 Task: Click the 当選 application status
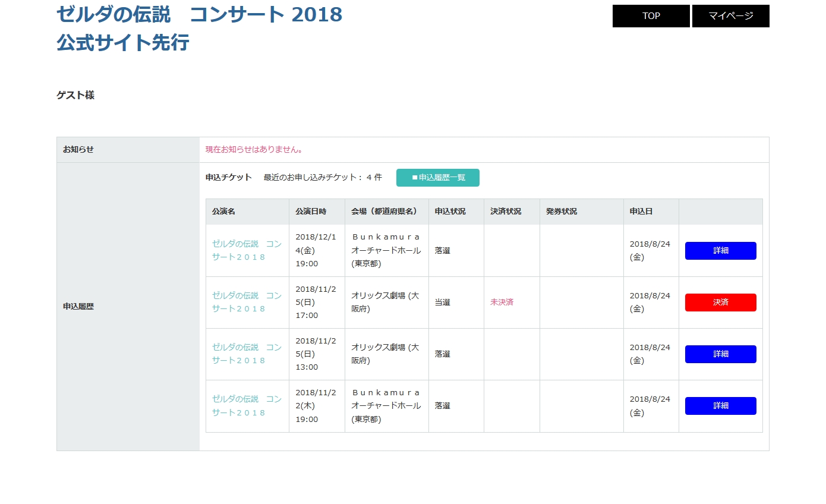442,302
